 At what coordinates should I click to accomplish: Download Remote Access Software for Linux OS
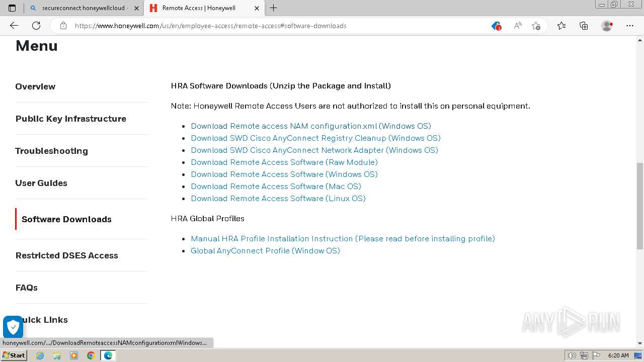pos(278,199)
